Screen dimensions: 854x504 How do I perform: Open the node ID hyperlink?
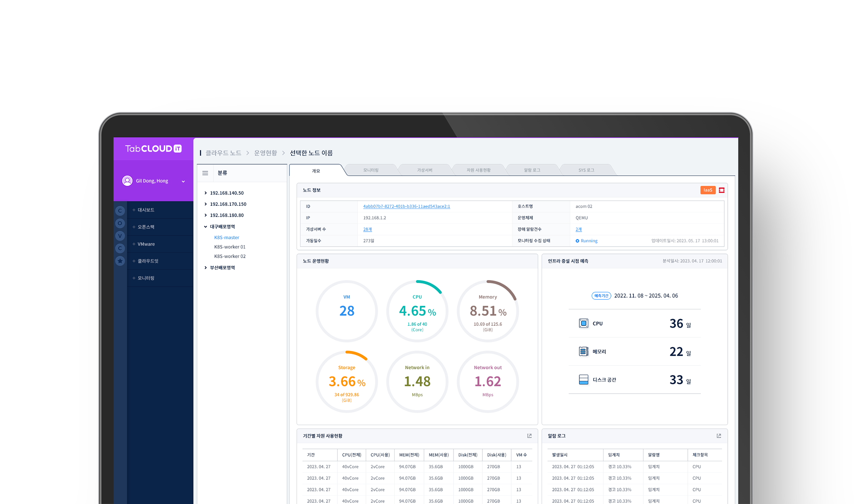[406, 206]
